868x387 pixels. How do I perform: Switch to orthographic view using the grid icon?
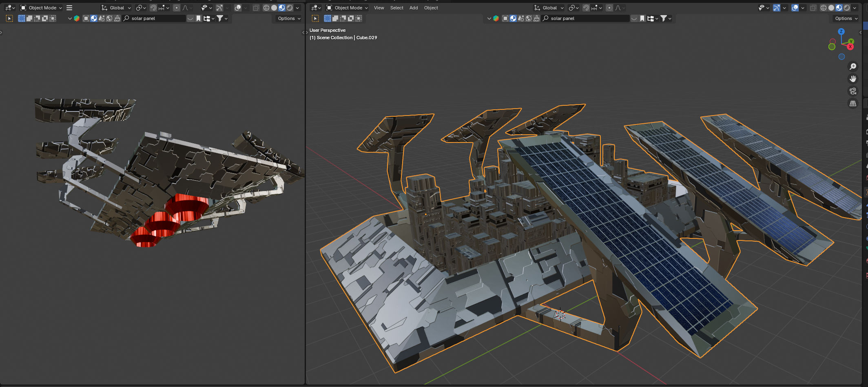tap(853, 103)
